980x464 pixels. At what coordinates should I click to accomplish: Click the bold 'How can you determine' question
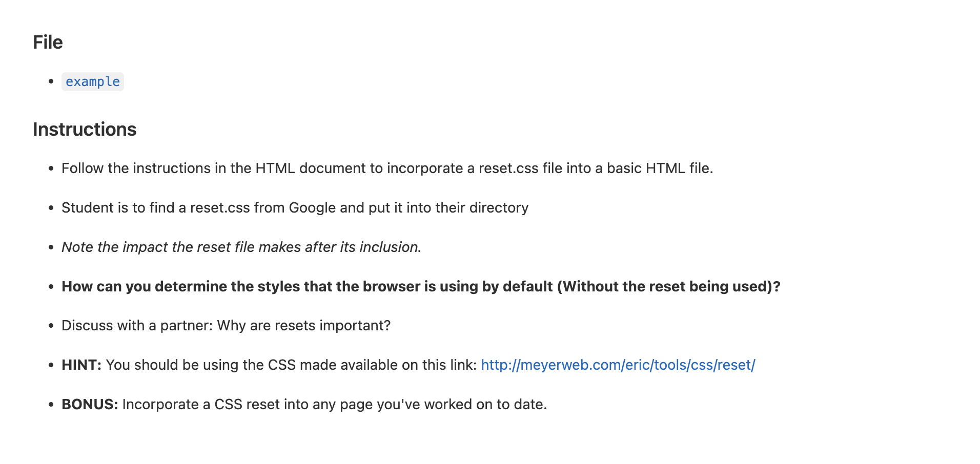pos(308,287)
